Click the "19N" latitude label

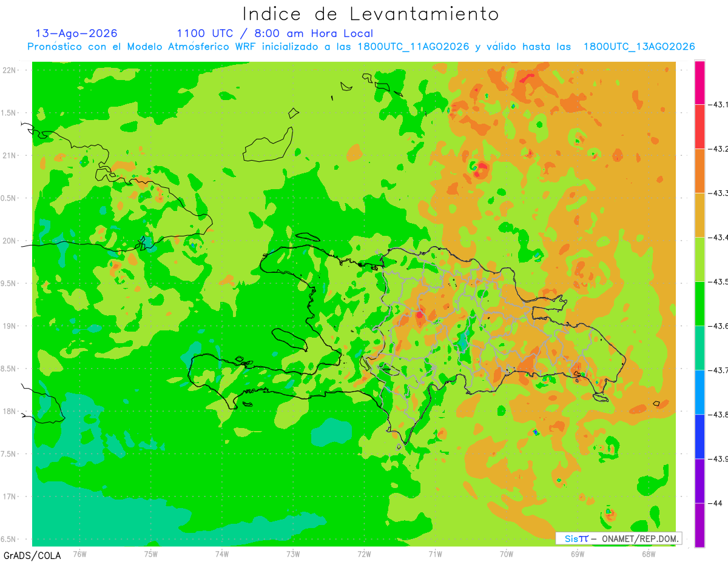[x=10, y=326]
